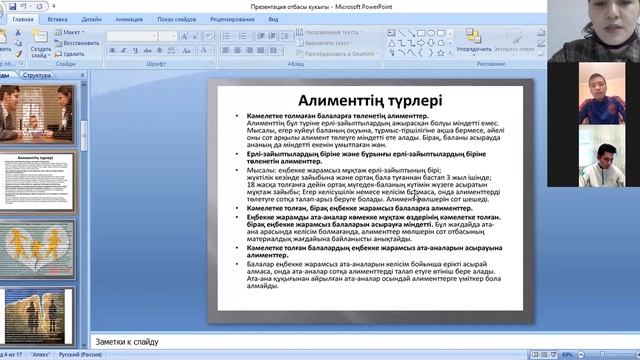Select the five-point star shape
640x360 pixels.
(441, 53)
